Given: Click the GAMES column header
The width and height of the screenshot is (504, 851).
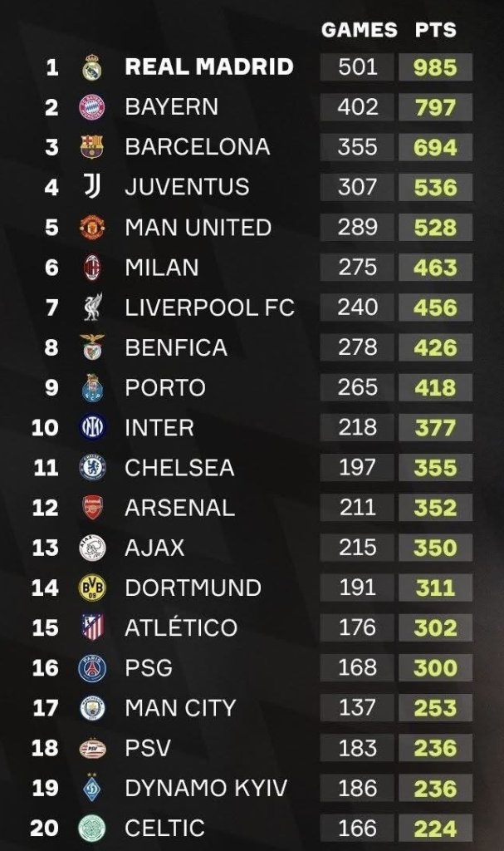Looking at the screenshot, I should point(359,31).
